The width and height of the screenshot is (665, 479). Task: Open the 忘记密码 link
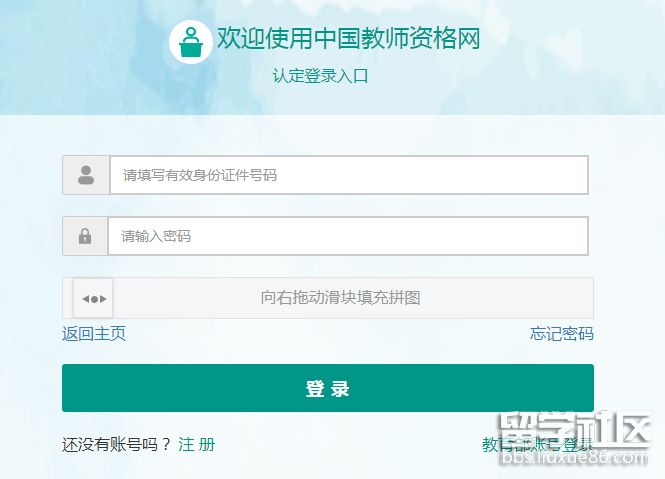point(561,334)
